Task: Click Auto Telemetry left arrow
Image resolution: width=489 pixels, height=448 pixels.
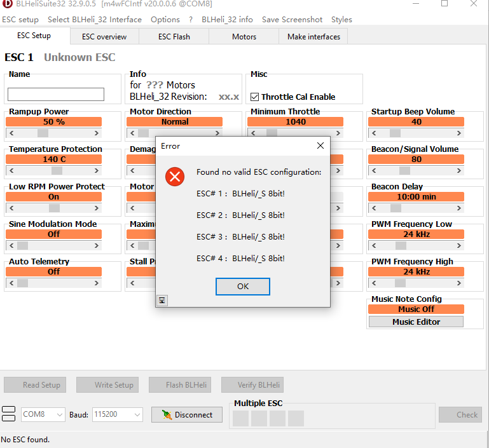Action: [11, 283]
